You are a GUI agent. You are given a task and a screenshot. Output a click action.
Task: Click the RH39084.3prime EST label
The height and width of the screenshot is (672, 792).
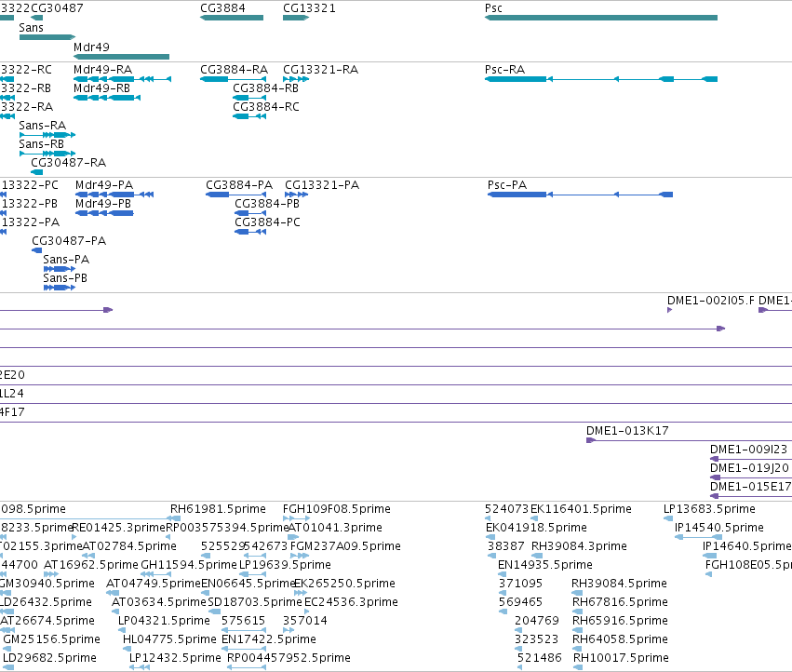[x=580, y=546]
